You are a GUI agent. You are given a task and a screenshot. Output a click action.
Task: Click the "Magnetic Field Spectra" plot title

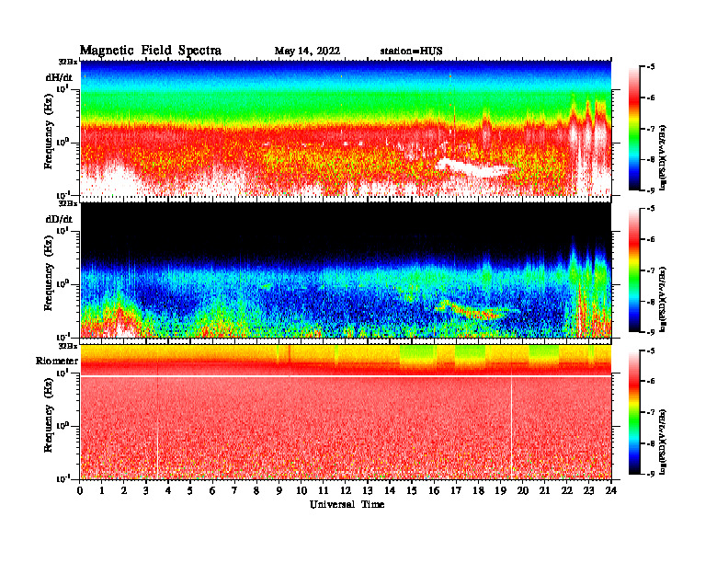[151, 51]
